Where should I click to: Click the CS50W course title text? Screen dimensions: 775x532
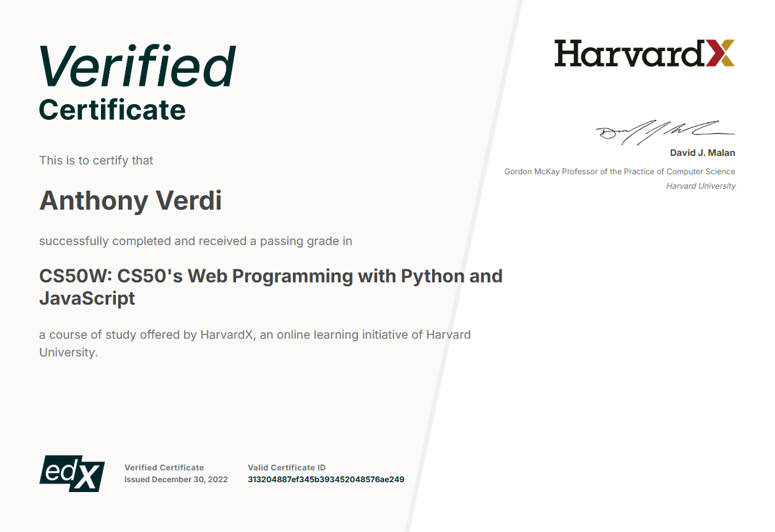(x=271, y=276)
